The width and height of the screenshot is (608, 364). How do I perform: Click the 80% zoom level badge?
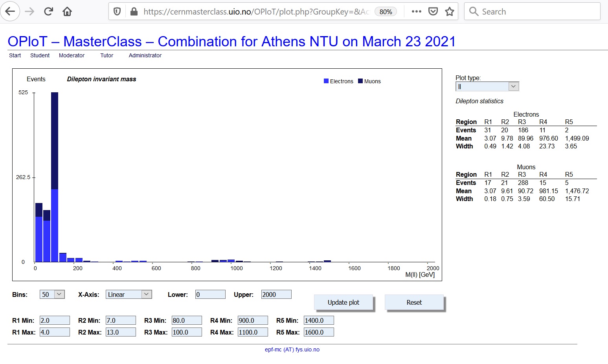pyautogui.click(x=386, y=12)
